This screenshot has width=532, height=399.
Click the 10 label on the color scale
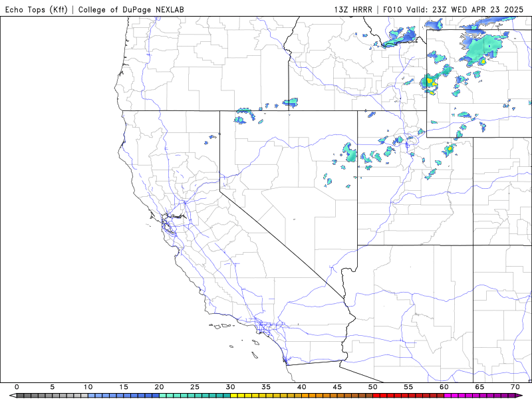(x=88, y=387)
